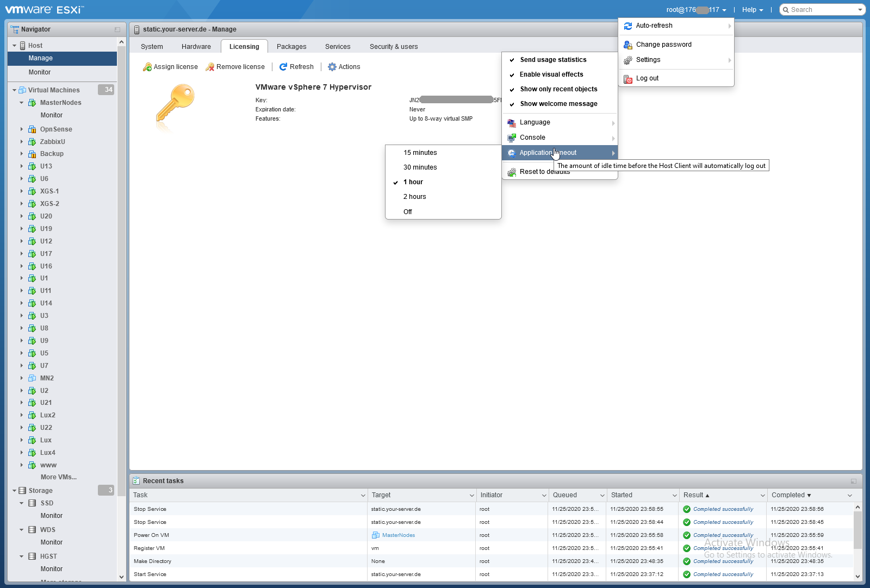The image size is (870, 588).
Task: Click the Console monitor icon
Action: coord(512,137)
